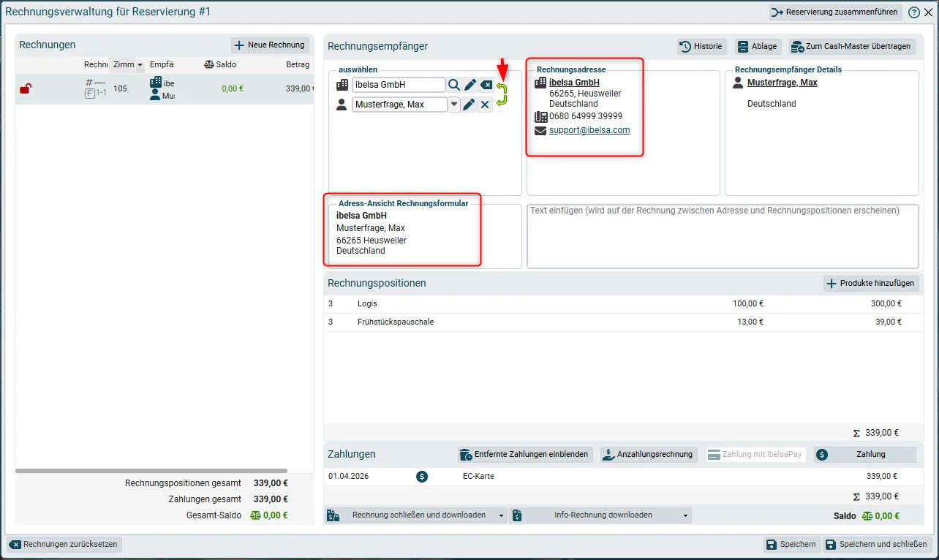Screen dimensions: 939x560
Task: Open the Ablage archive
Action: point(758,47)
